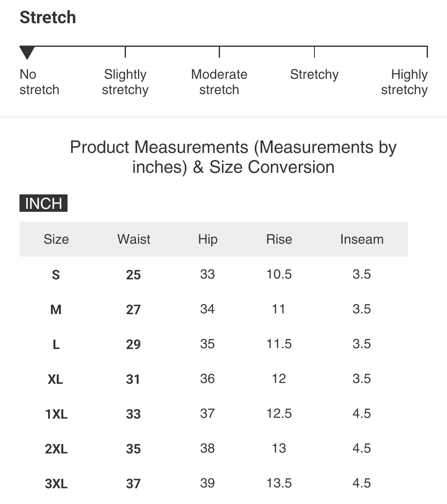Screen dimensions: 447x504
Task: Select the 1XL size row label
Action: (56, 414)
